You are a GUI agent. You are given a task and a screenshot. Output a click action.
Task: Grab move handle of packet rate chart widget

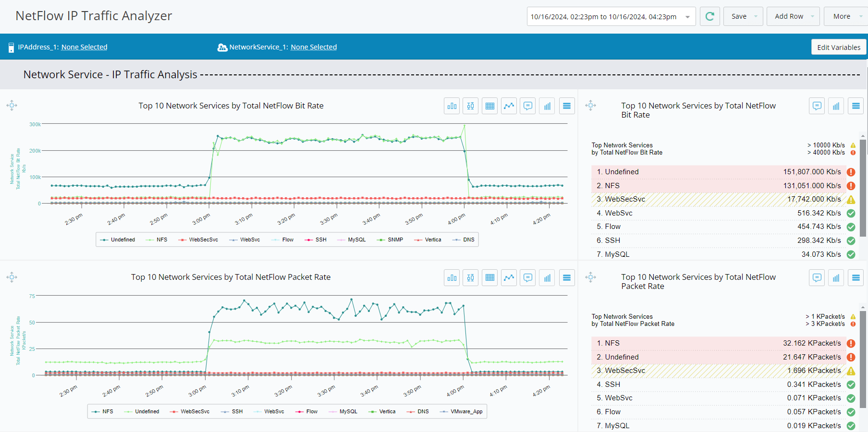[12, 277]
